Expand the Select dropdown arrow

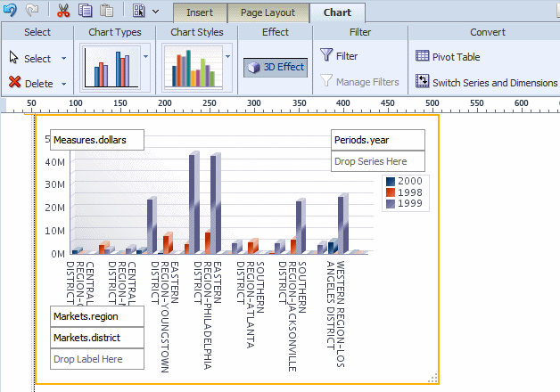(x=63, y=58)
